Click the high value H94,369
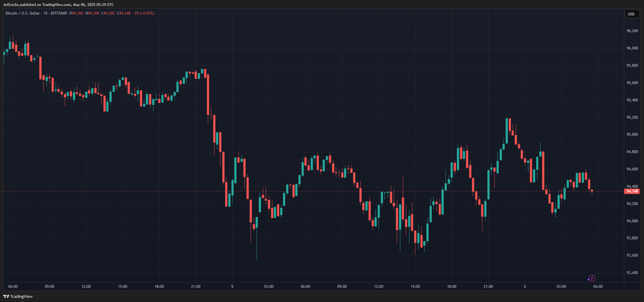The height and width of the screenshot is (302, 644). click(x=92, y=13)
